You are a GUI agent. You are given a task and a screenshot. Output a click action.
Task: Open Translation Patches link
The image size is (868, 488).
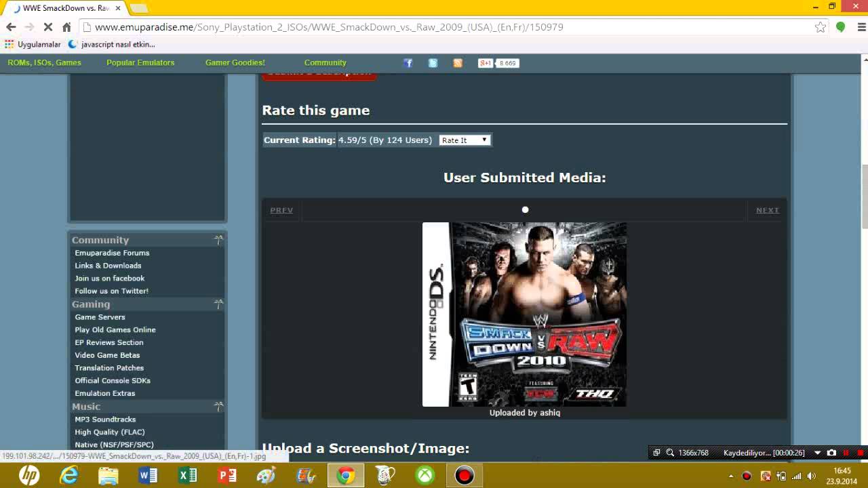[x=109, y=367]
